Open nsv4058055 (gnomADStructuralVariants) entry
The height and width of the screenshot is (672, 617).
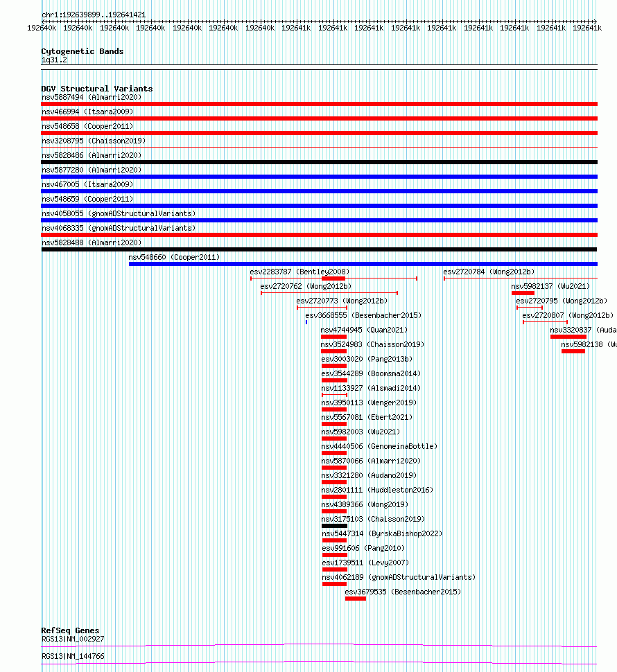119,214
